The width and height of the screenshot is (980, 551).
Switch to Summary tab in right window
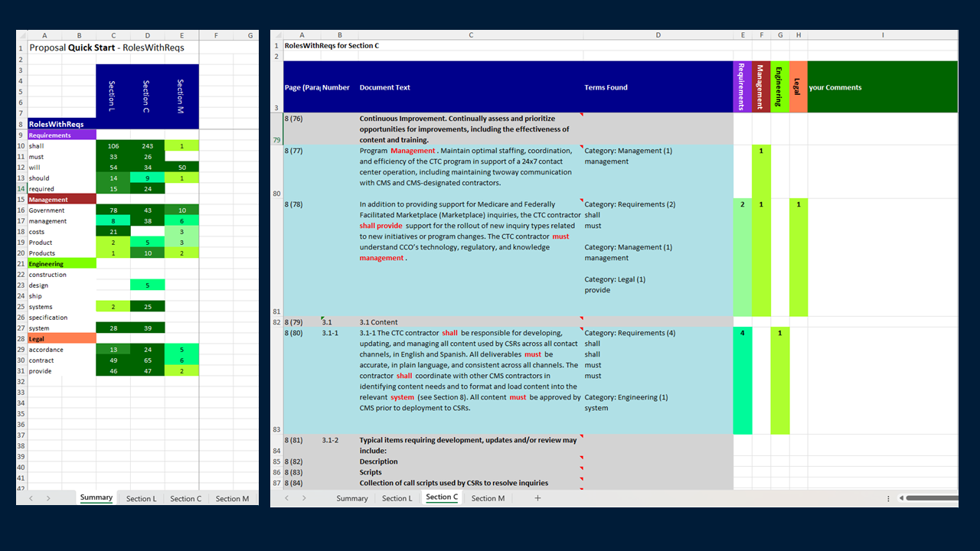coord(352,498)
